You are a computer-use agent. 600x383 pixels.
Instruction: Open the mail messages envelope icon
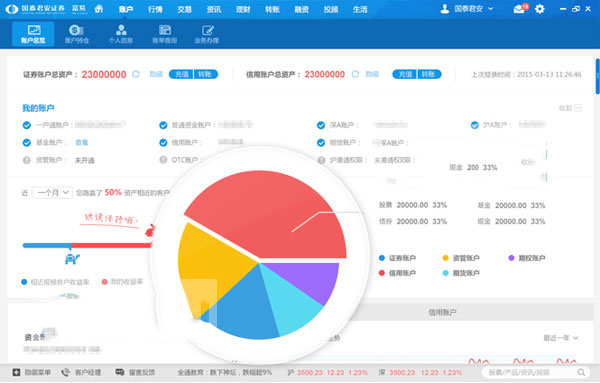519,9
